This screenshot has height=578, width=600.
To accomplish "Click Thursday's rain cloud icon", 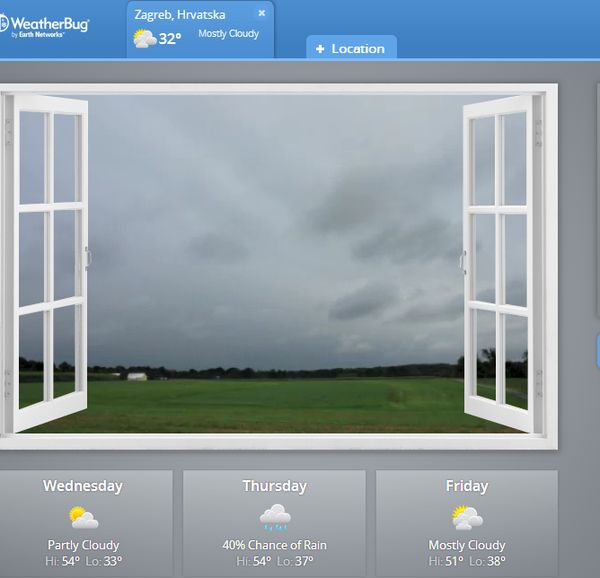I will click(x=275, y=518).
